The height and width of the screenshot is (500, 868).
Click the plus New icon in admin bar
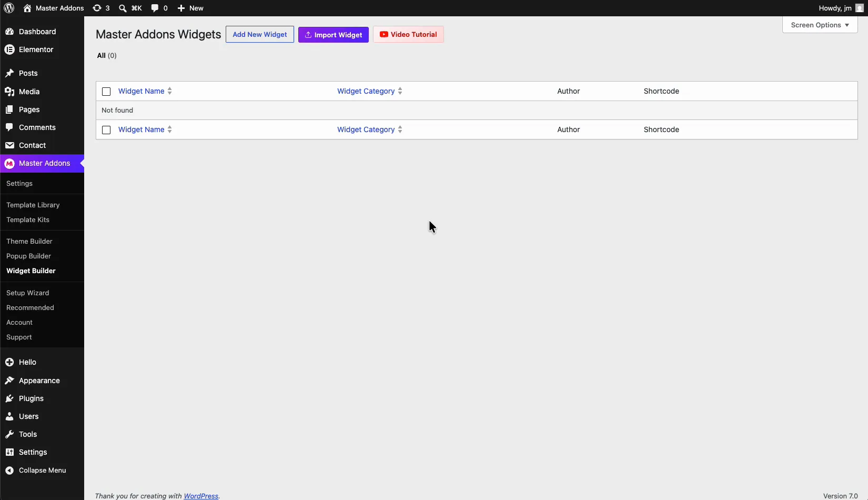(181, 8)
